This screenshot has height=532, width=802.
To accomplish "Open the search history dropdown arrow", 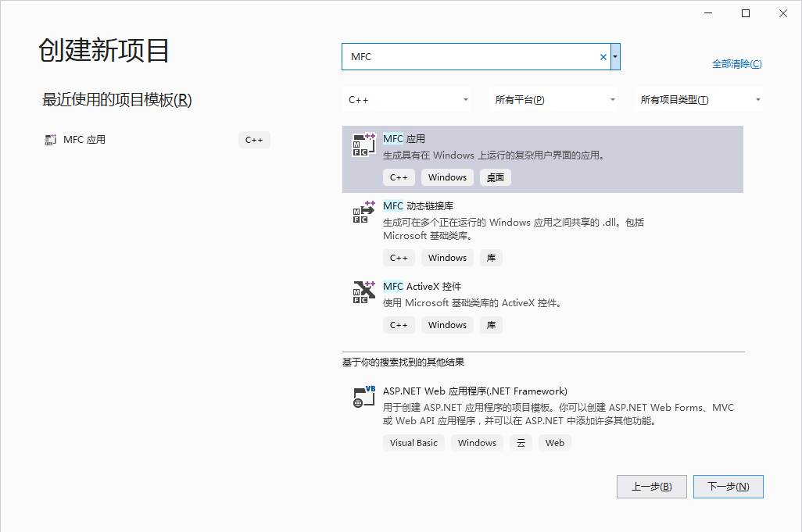I will point(615,56).
